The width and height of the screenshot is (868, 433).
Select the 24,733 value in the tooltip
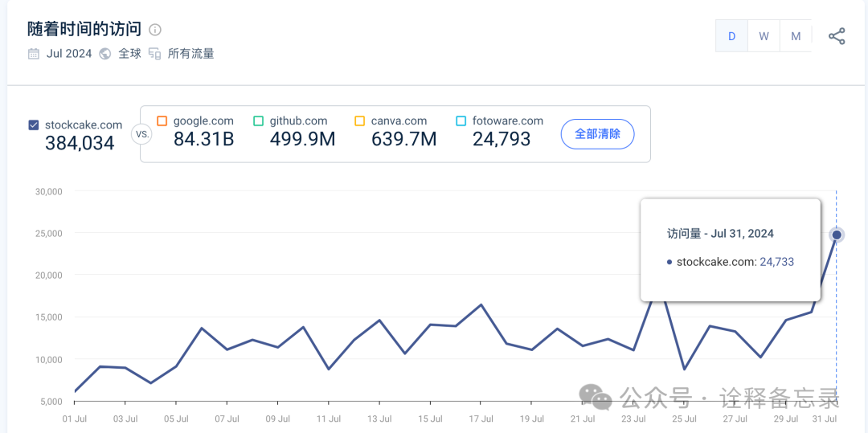[x=776, y=262]
